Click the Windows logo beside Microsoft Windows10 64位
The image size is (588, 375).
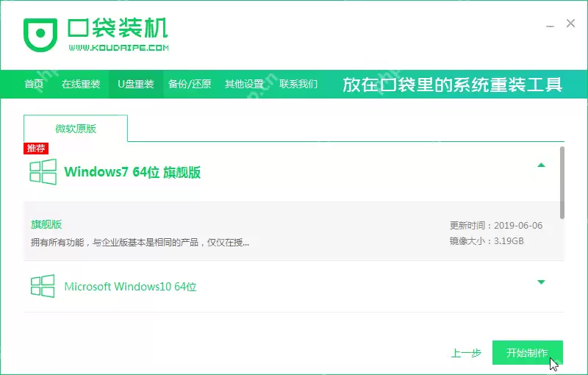(x=43, y=286)
